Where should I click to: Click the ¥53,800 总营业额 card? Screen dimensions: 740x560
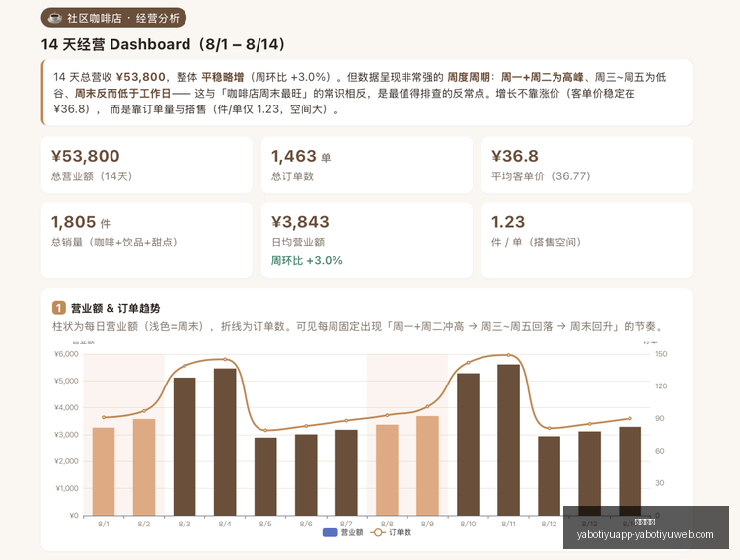coord(147,165)
